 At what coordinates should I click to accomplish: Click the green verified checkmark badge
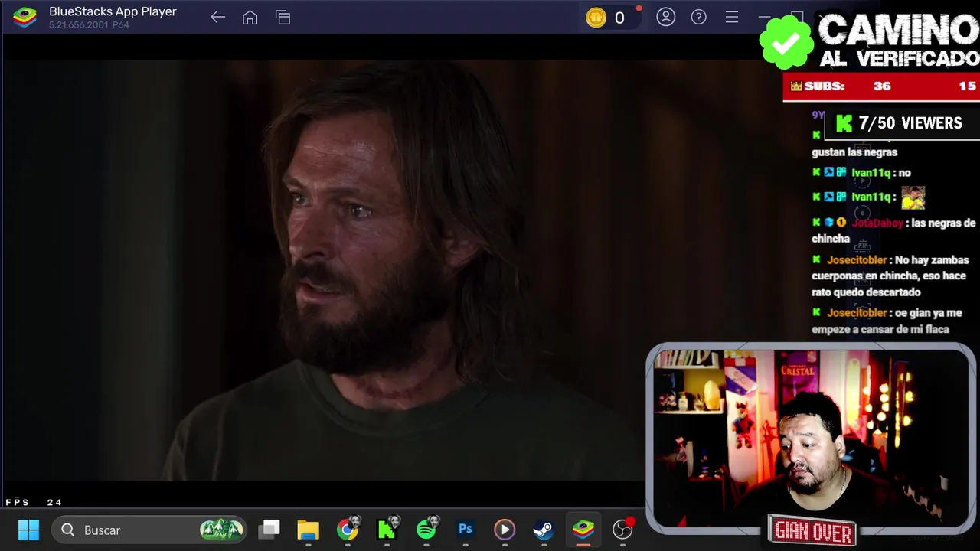(786, 42)
